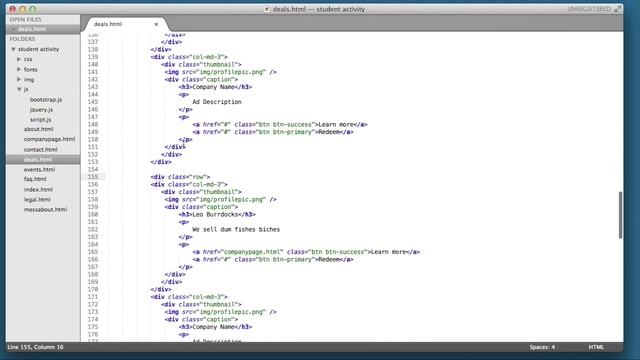The height and width of the screenshot is (360, 640).
Task: Open companypage.html from sidebar
Action: point(49,139)
